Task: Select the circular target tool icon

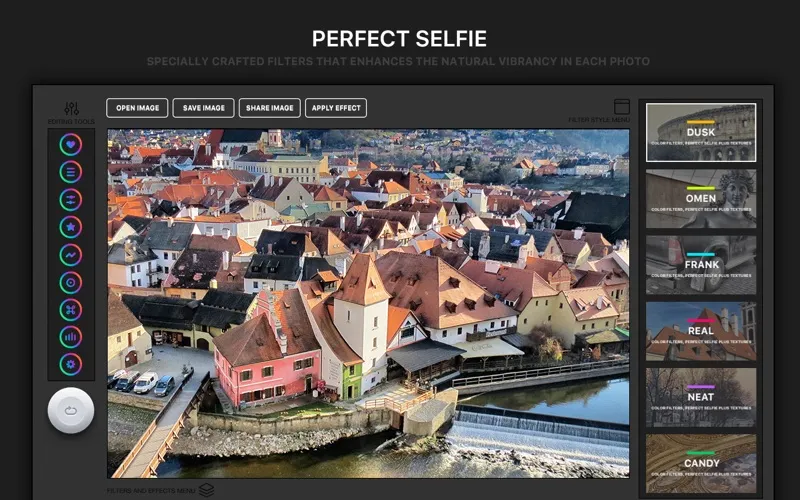Action: click(x=71, y=284)
